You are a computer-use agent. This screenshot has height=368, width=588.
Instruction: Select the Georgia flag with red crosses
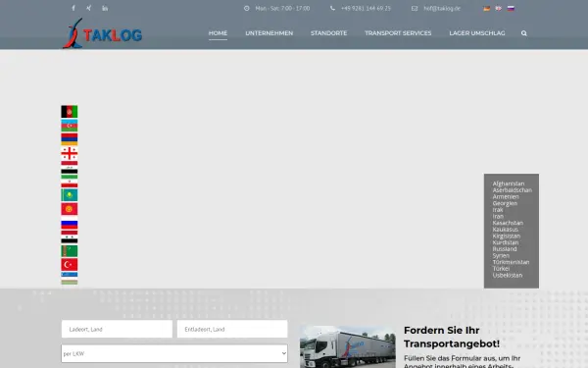[70, 153]
